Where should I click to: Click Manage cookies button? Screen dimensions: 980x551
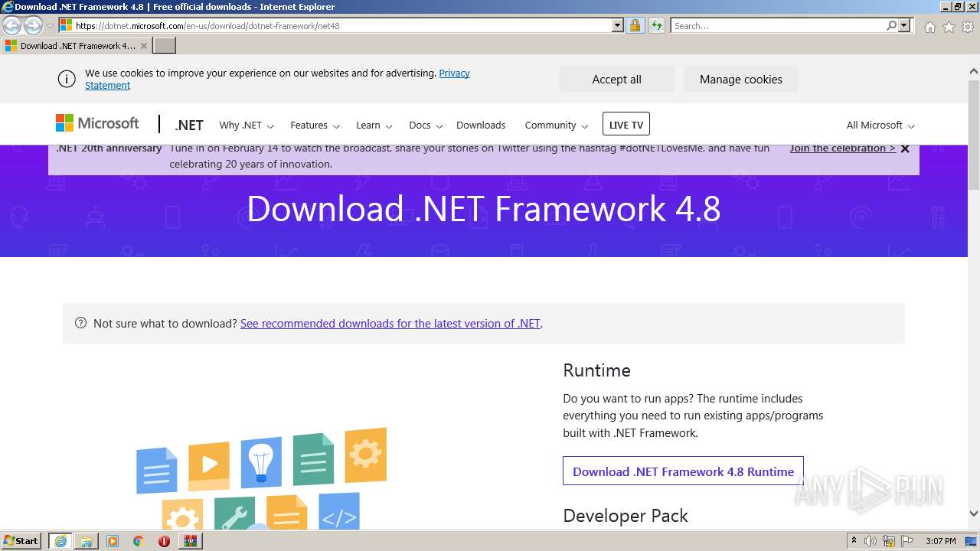(x=741, y=79)
